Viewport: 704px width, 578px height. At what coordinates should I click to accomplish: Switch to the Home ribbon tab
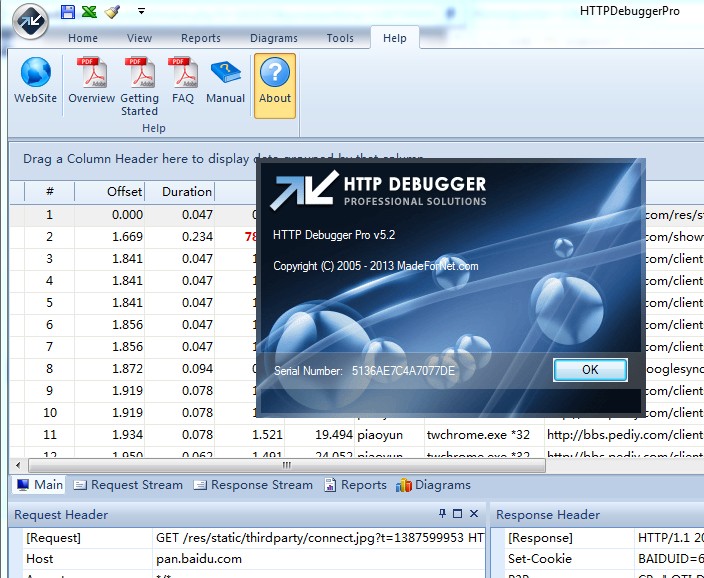coord(83,38)
